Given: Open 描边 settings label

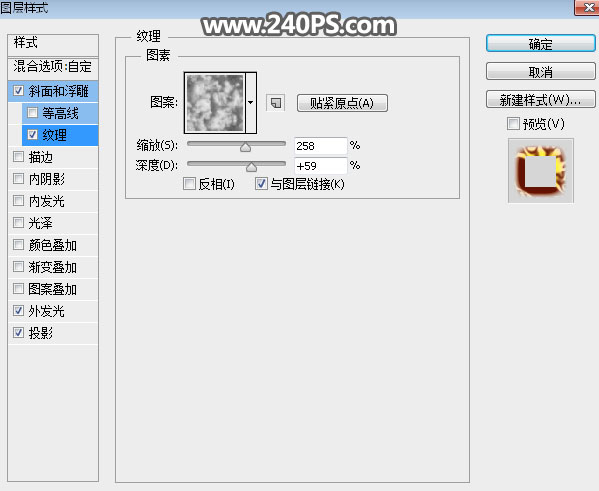Looking at the screenshot, I should pyautogui.click(x=40, y=157).
